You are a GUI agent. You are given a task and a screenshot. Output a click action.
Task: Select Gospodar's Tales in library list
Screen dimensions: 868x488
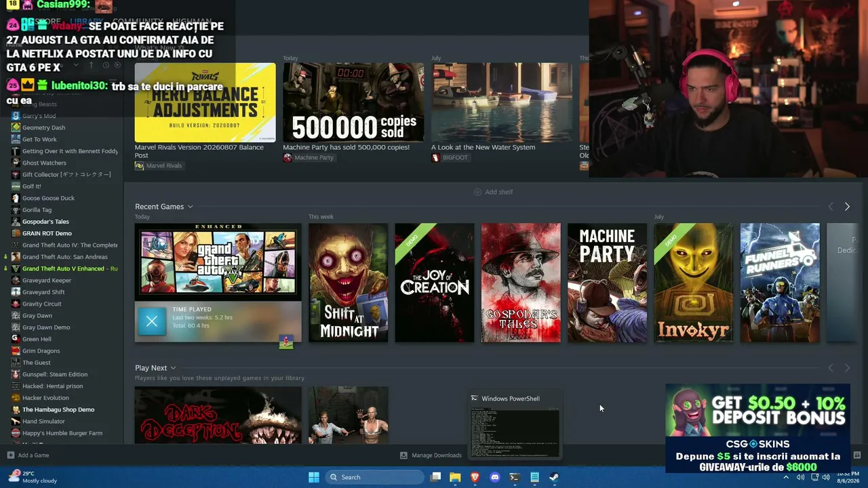(45, 222)
